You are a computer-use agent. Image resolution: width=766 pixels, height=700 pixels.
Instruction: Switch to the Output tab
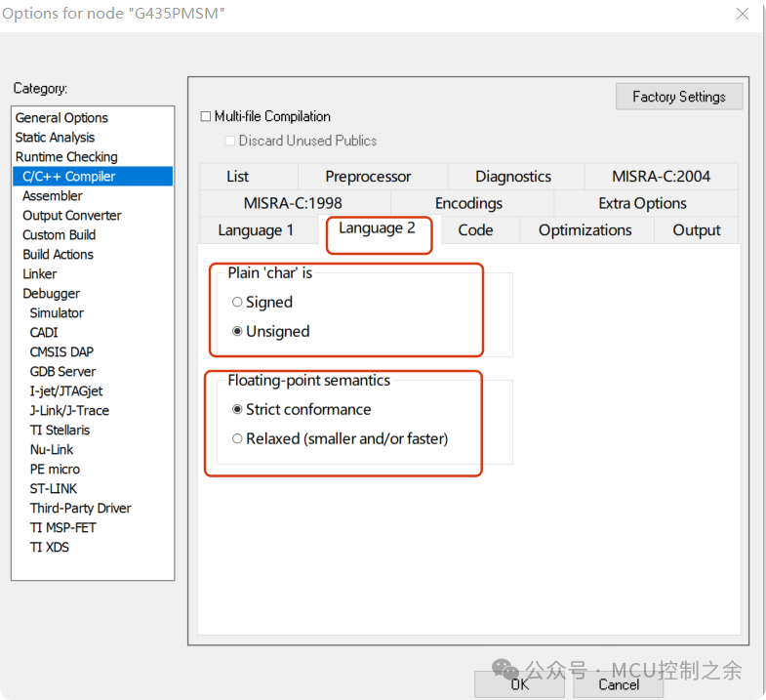(696, 230)
